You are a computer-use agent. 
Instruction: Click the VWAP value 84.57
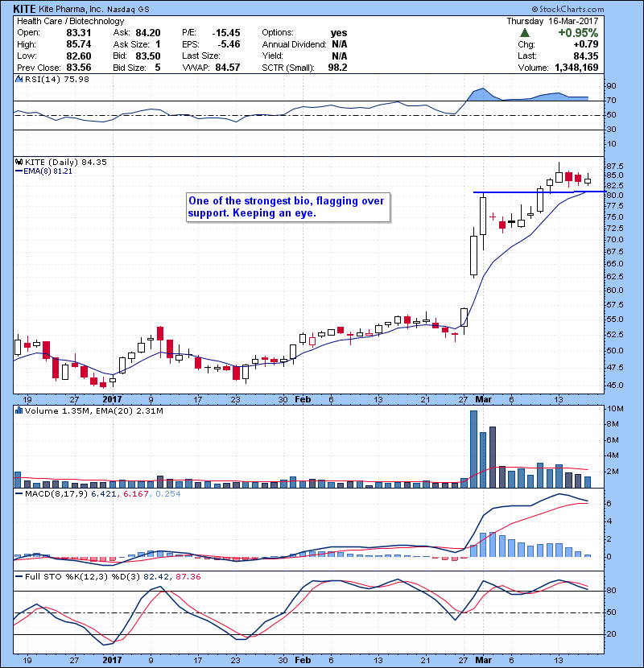228,68
